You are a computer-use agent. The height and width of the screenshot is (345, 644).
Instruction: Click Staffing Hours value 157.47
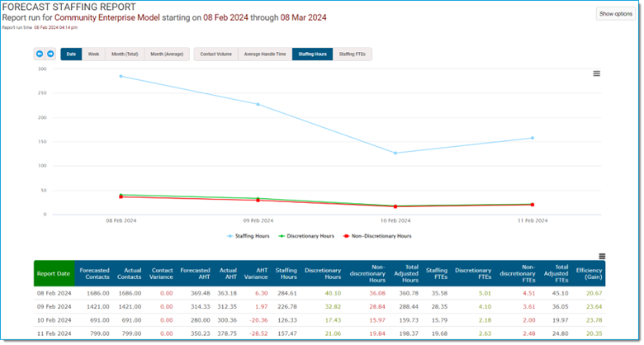coord(286,333)
